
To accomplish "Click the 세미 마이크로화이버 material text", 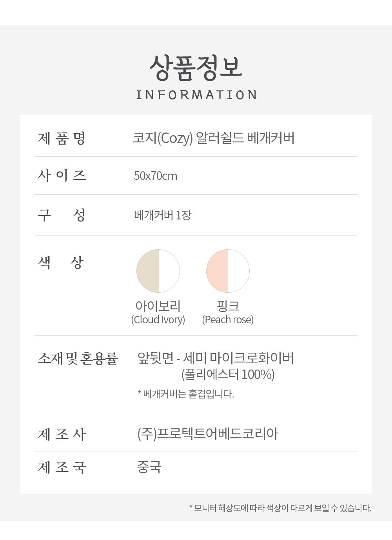I will [x=238, y=358].
